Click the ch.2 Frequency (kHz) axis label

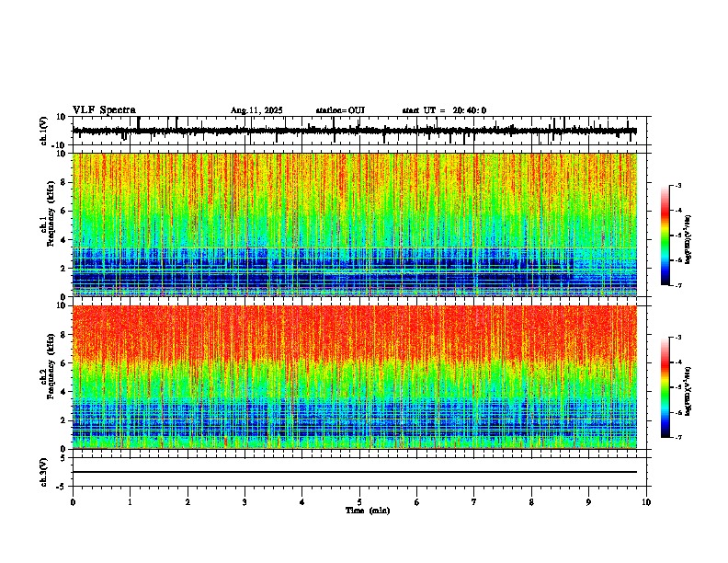[x=48, y=366]
